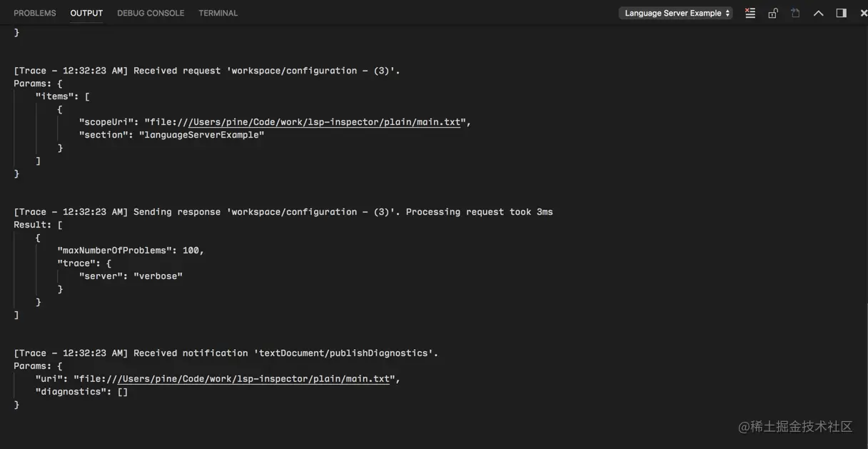The image size is (868, 449).
Task: Open the DEBUG CONSOLE tab
Action: (x=151, y=13)
